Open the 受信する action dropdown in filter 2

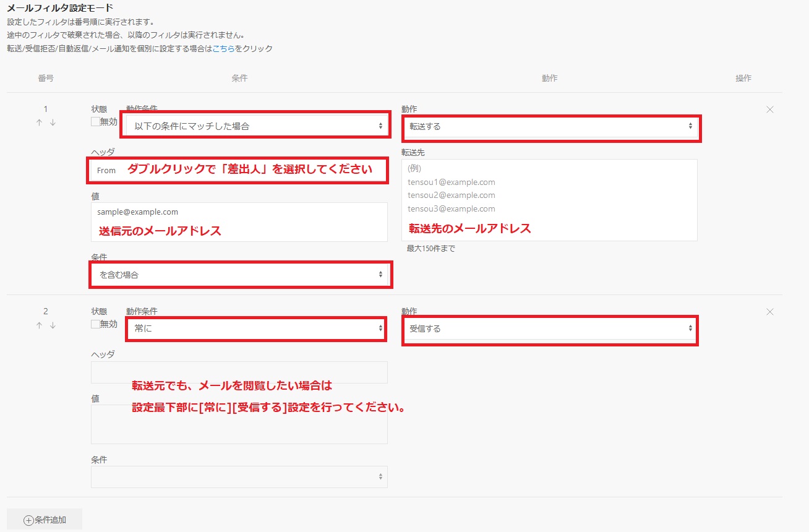pyautogui.click(x=550, y=329)
